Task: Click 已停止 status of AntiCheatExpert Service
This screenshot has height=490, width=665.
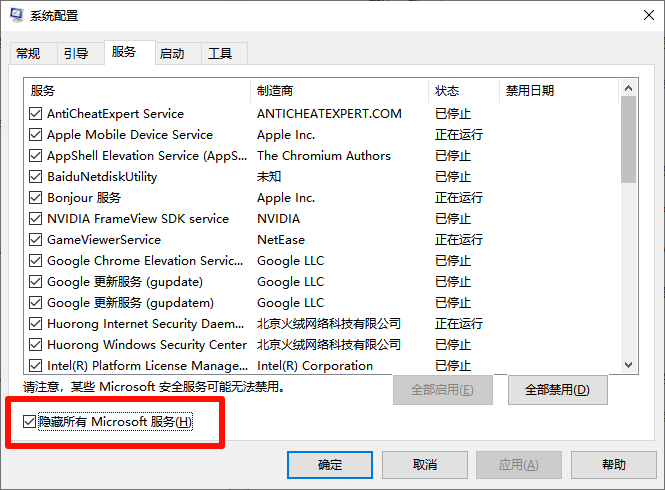Action: coord(453,114)
